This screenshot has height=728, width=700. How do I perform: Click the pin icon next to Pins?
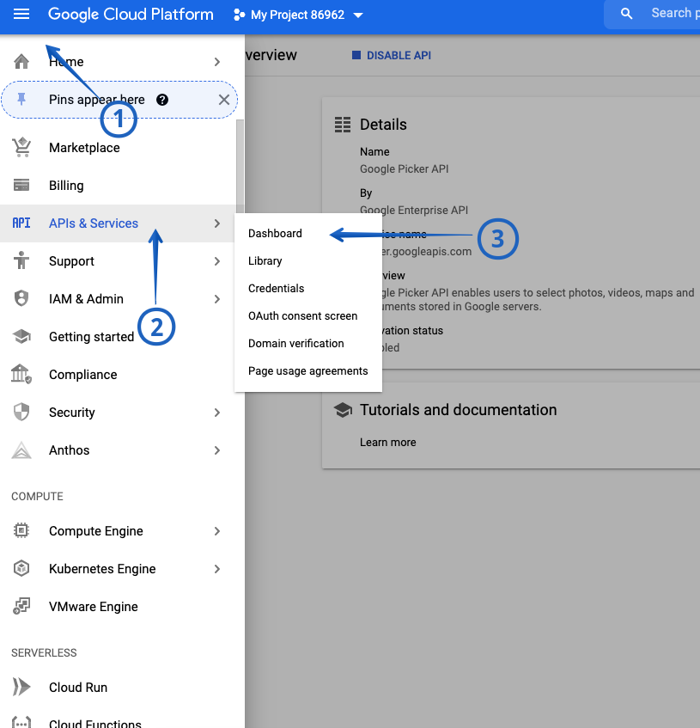pos(21,99)
